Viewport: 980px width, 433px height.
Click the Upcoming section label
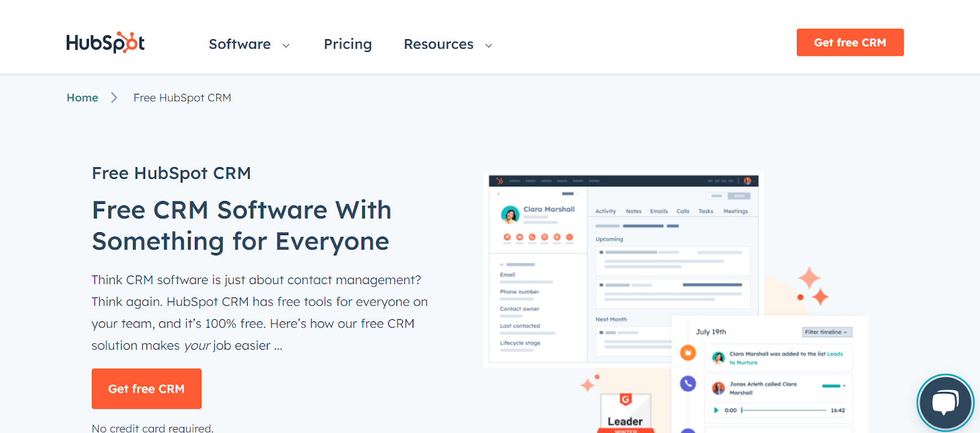point(609,239)
